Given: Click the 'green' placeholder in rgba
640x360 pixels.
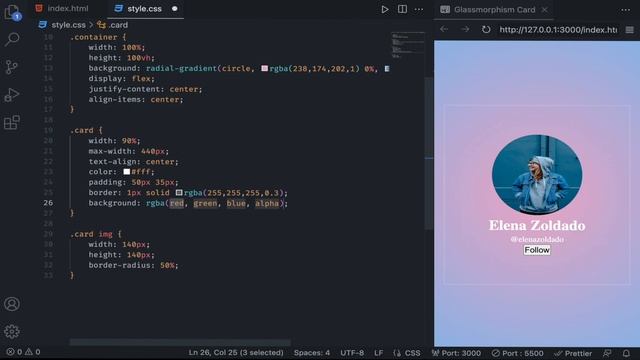Looking at the screenshot, I should pyautogui.click(x=205, y=203).
